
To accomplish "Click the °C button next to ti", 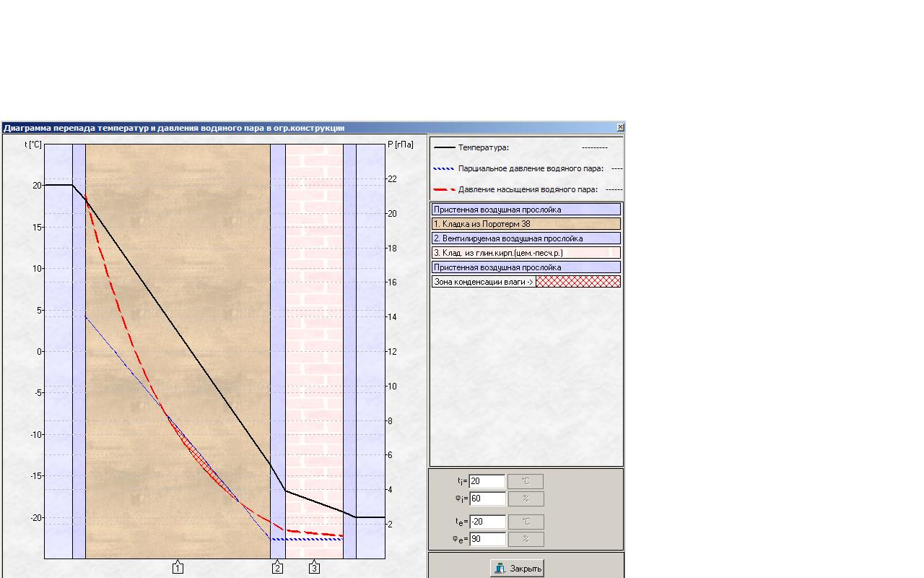I will coord(526,481).
